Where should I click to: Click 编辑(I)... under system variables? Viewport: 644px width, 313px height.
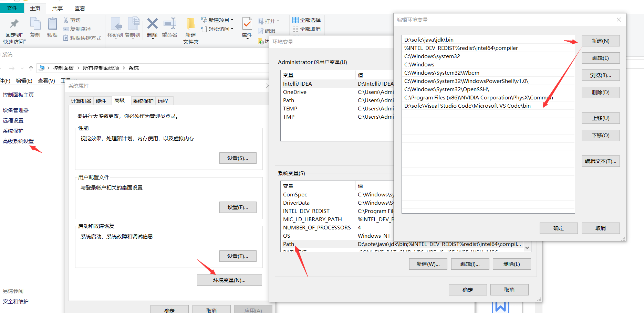tap(470, 264)
